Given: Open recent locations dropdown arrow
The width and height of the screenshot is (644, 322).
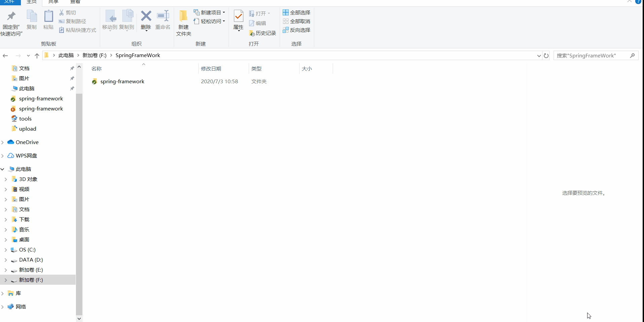Looking at the screenshot, I should (28, 56).
